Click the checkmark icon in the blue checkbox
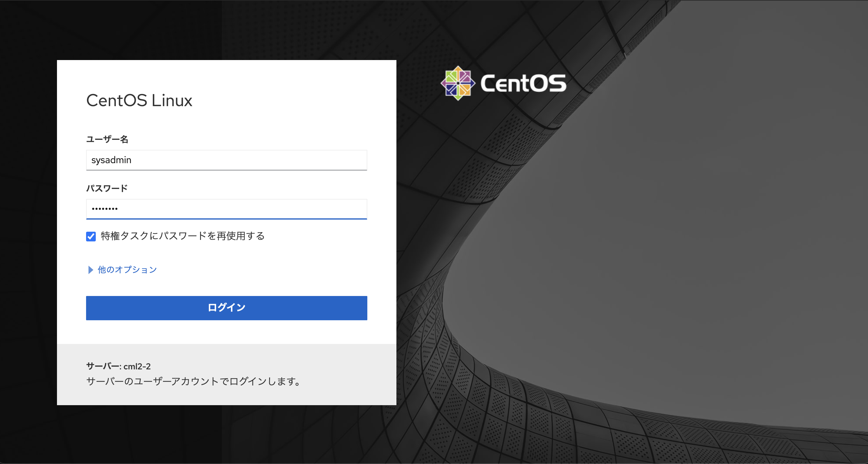Screen dimensions: 868x464 [x=91, y=237]
